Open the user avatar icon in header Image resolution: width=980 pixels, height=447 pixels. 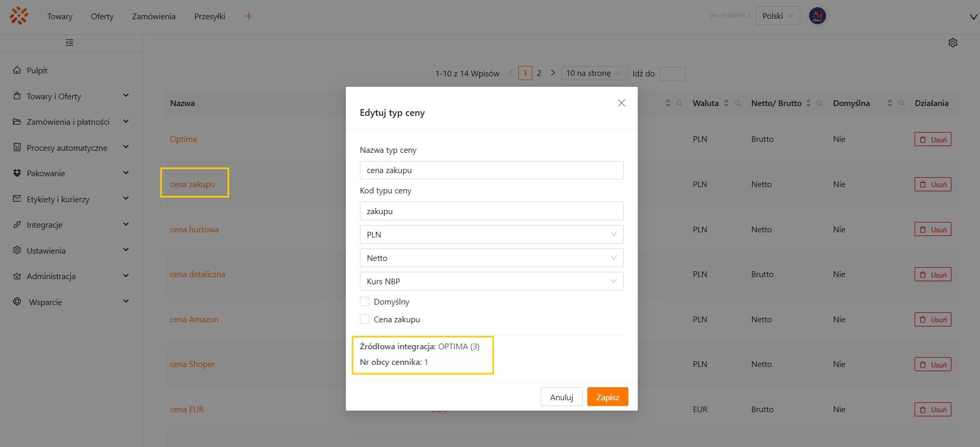(817, 16)
